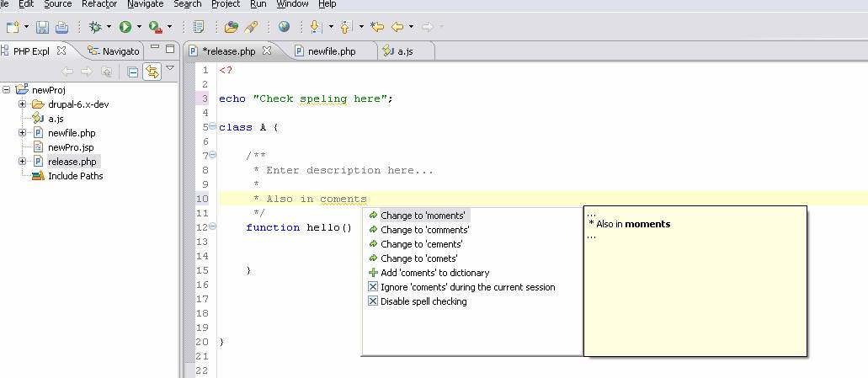Screen dimensions: 868x378
Task: Click the Collapse All icon in PHP Explorer
Action: pyautogui.click(x=132, y=72)
